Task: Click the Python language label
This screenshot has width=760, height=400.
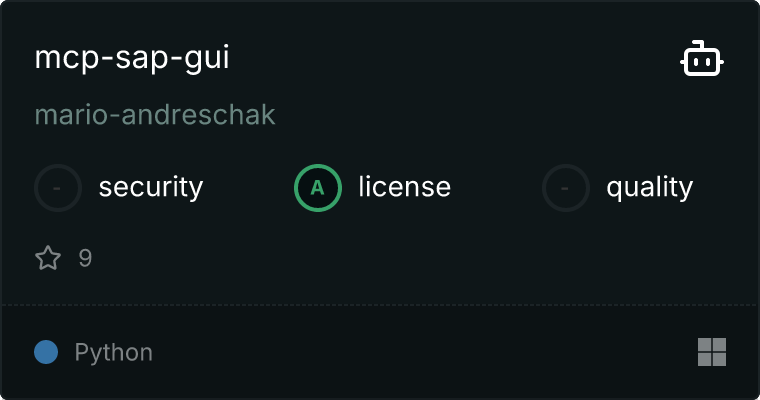Action: 114,352
